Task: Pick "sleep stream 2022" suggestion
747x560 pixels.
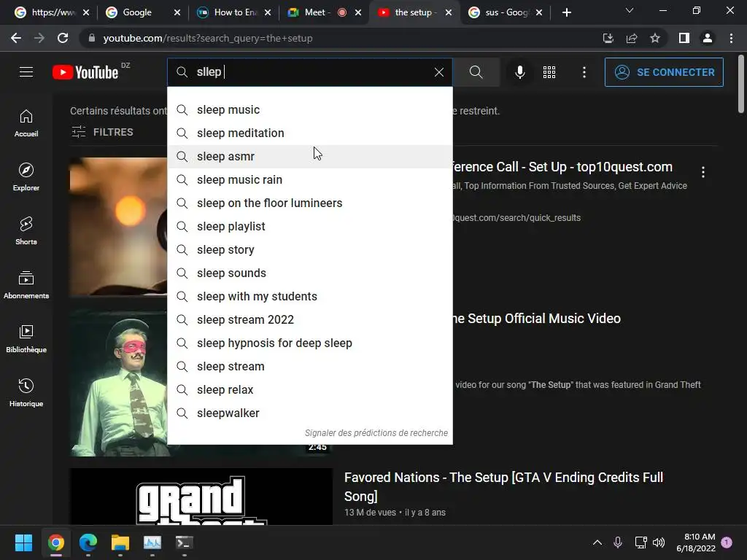Action: pyautogui.click(x=310, y=319)
